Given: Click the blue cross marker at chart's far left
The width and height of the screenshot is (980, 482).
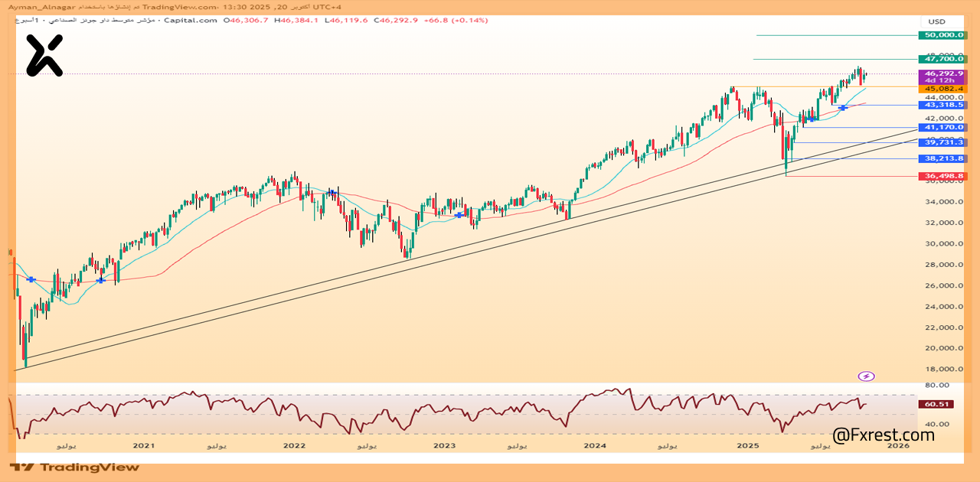Looking at the screenshot, I should click(31, 279).
